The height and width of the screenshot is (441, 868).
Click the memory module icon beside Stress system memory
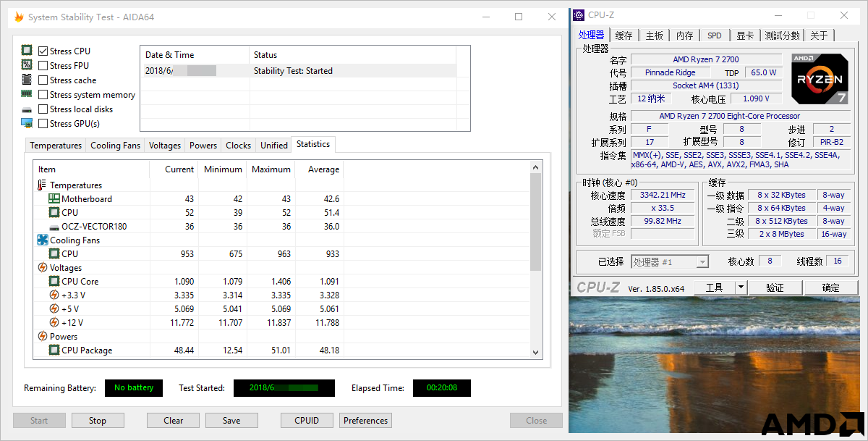[27, 94]
